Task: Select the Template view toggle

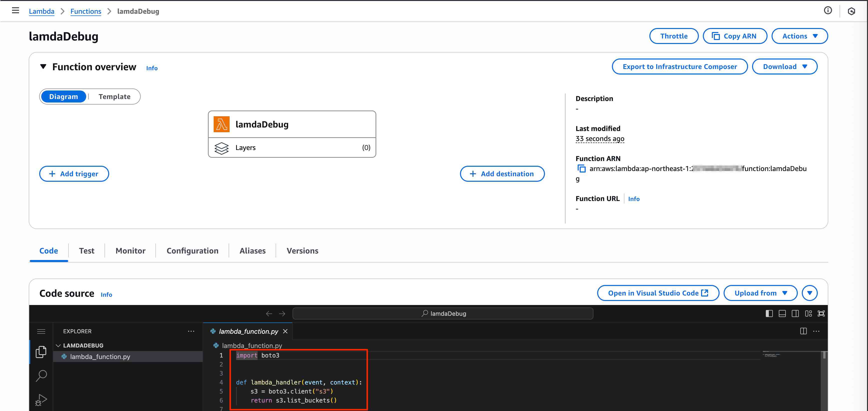Action: coord(114,97)
